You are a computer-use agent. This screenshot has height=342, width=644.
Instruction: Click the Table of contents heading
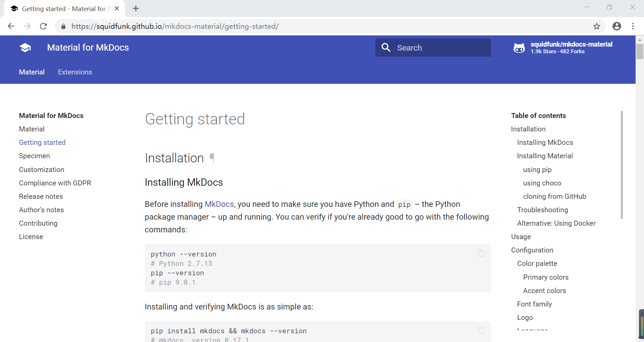[x=538, y=116]
